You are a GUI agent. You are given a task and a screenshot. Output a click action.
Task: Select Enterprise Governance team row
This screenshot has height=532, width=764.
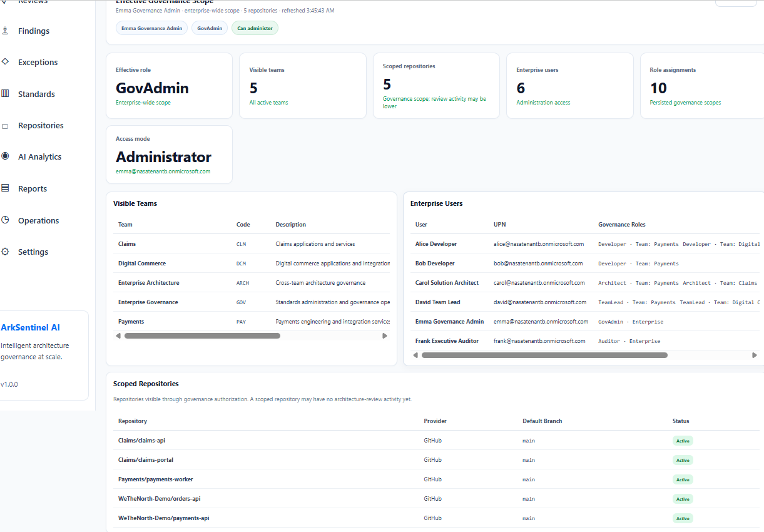pos(252,302)
